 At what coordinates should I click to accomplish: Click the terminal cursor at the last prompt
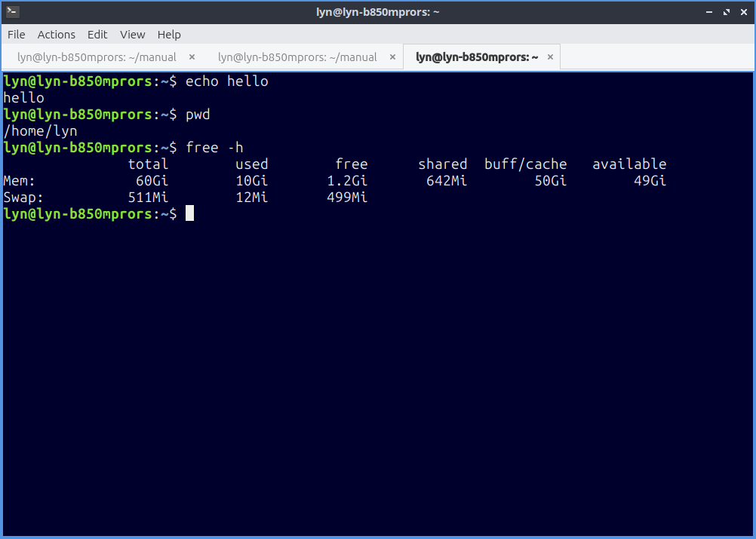point(190,214)
